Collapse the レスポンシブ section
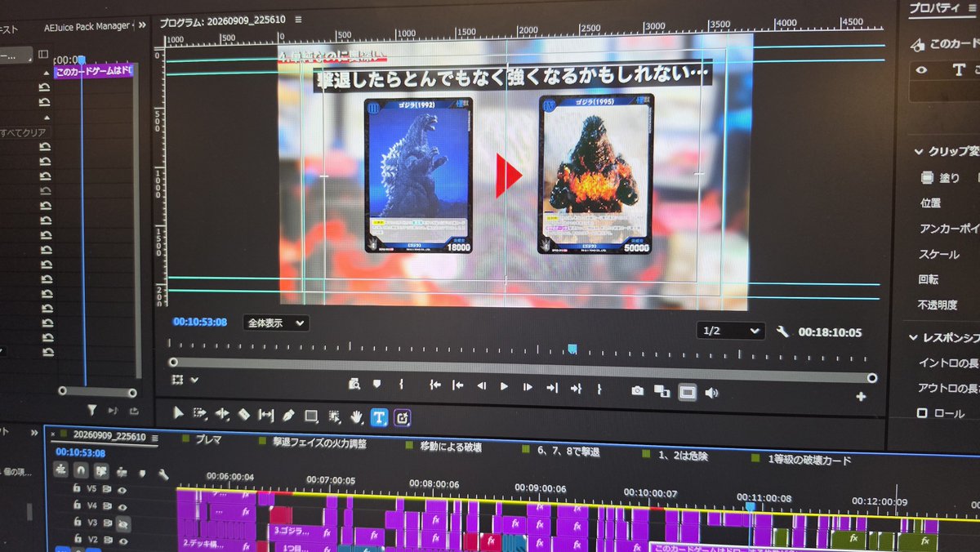Image resolution: width=980 pixels, height=552 pixels. [x=913, y=337]
